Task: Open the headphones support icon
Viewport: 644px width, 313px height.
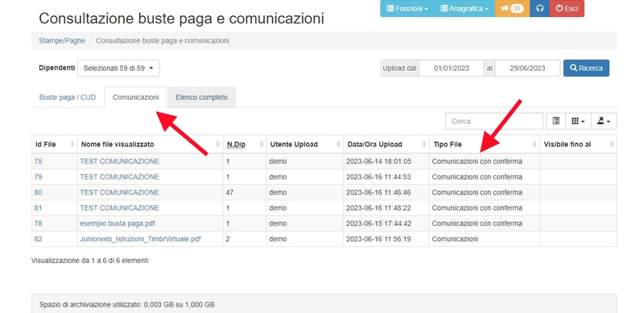Action: [539, 9]
